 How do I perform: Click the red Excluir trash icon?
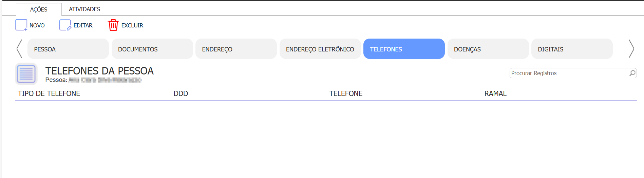113,25
